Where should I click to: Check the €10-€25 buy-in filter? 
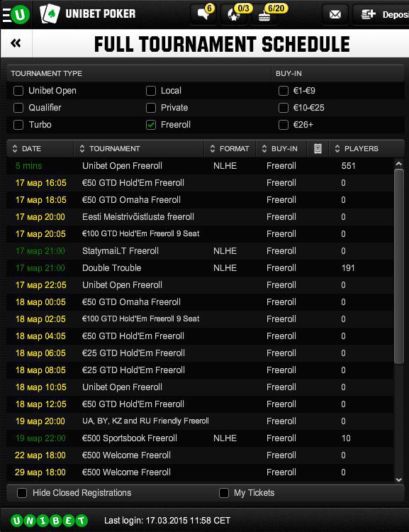coord(283,108)
